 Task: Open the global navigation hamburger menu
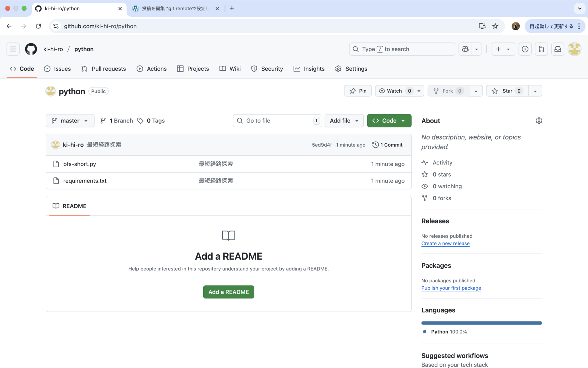pyautogui.click(x=13, y=49)
